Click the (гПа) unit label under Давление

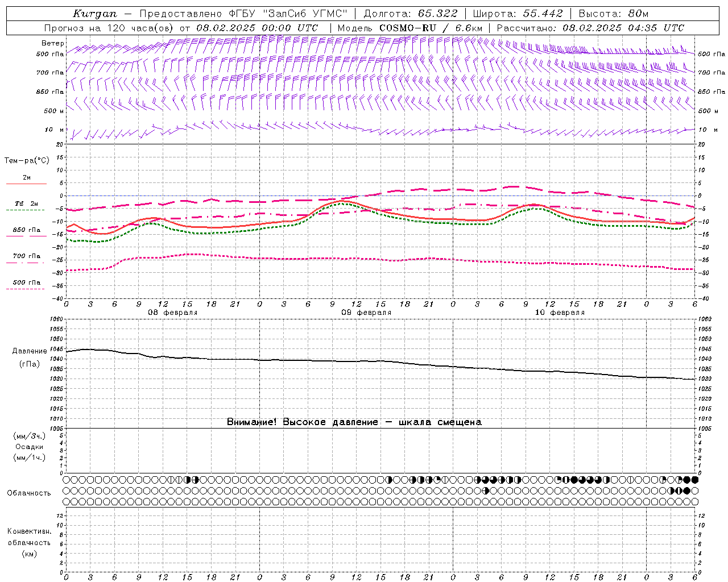(30, 364)
